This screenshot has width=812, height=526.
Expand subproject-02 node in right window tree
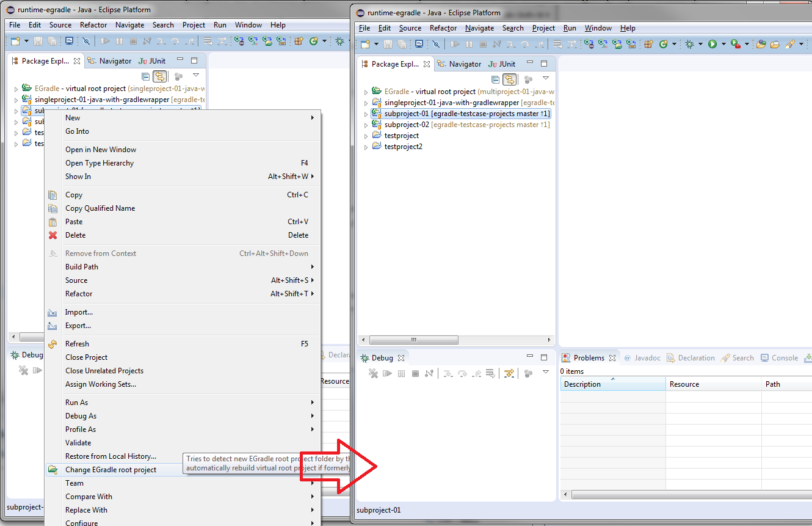(366, 125)
